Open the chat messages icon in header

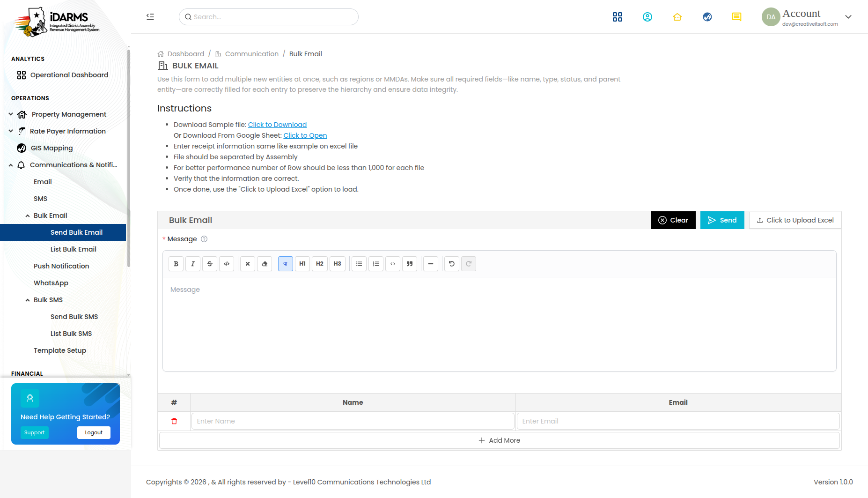pyautogui.click(x=736, y=17)
